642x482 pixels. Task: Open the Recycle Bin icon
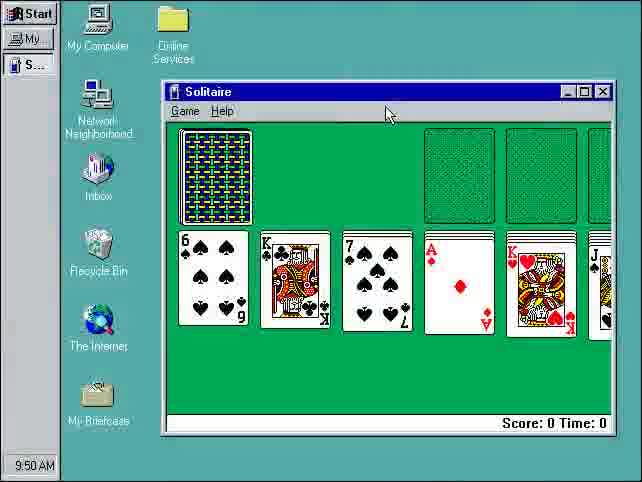click(98, 252)
